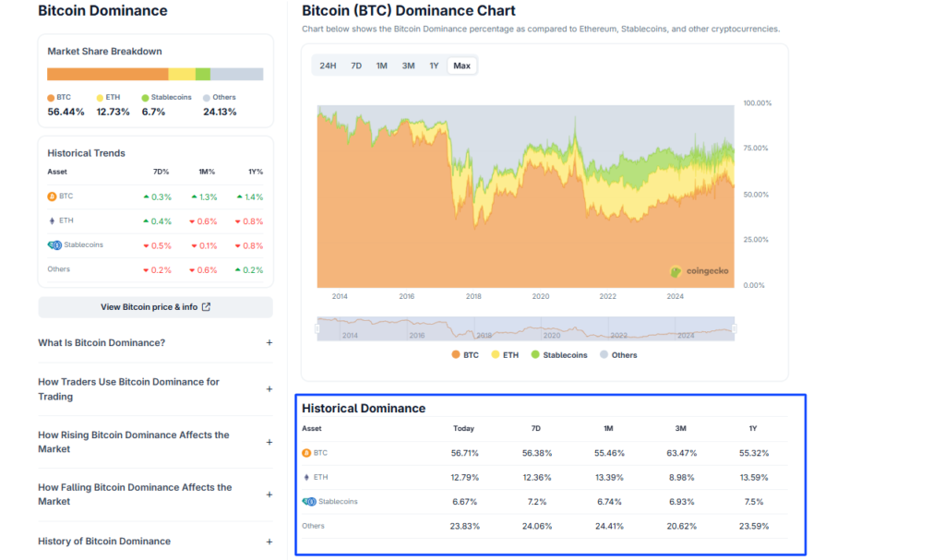Hide Stablecoins series via chart legend

(558, 355)
